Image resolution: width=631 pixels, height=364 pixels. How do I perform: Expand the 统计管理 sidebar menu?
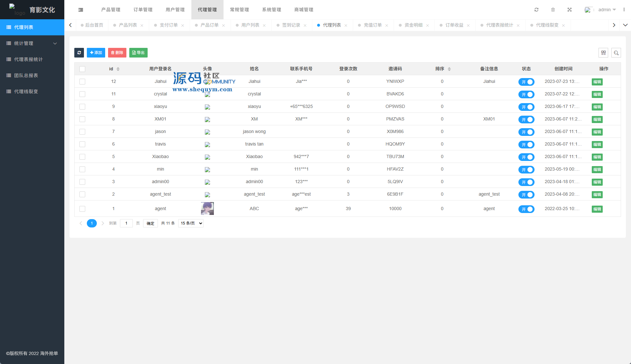click(x=32, y=43)
